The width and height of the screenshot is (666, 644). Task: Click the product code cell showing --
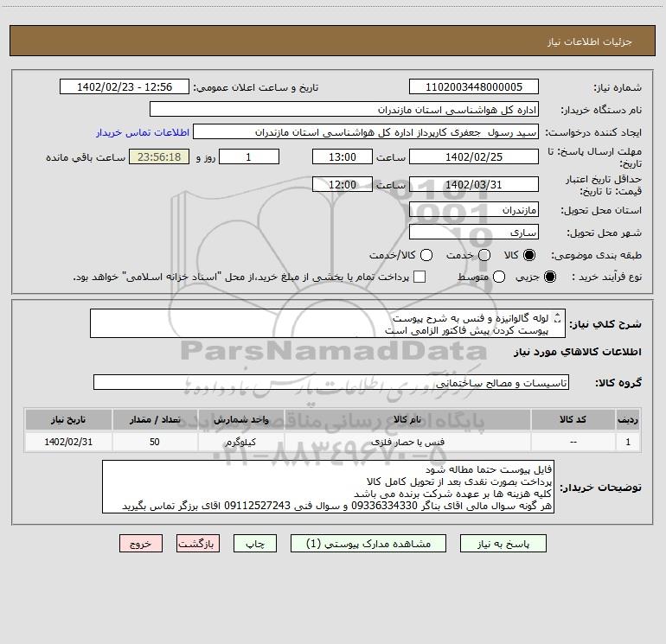tap(573, 442)
